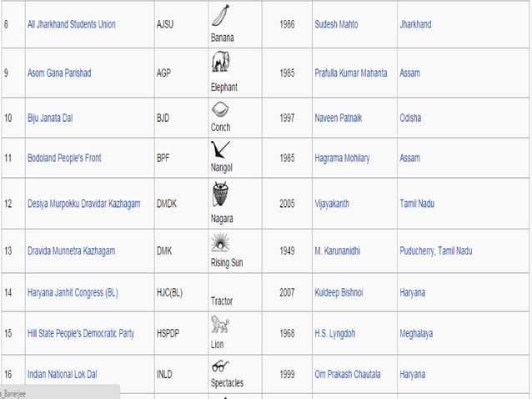Open Desiya Murpokku Dravidar Kazhagam link

coord(84,204)
